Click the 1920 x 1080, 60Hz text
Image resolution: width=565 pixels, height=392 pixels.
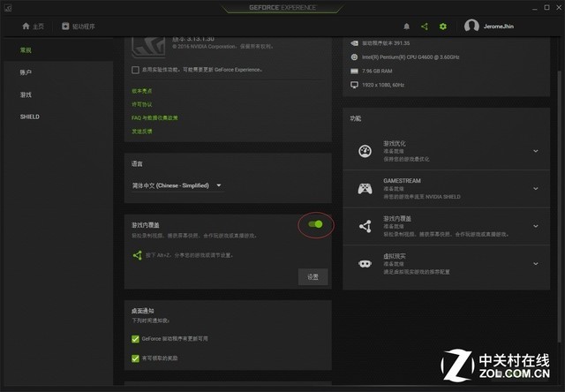(x=383, y=85)
